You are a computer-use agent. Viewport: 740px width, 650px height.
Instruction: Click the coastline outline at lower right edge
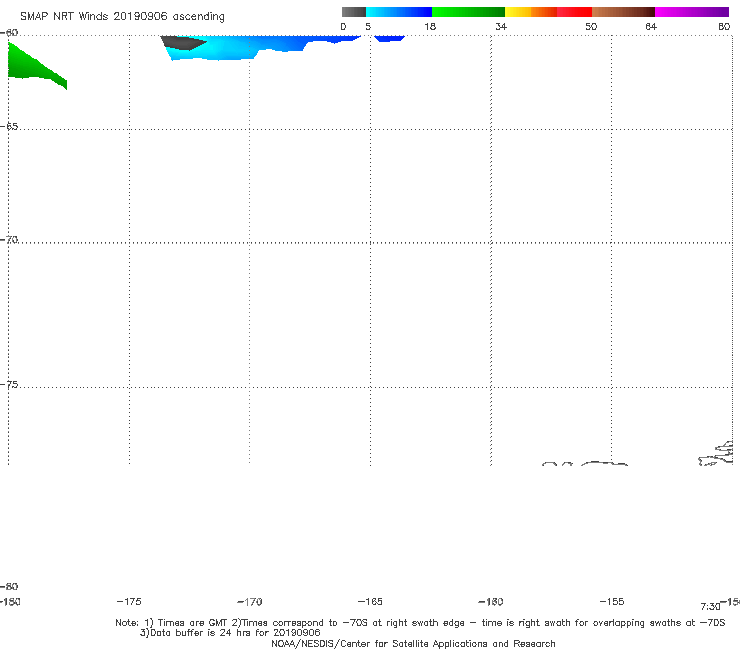pyautogui.click(x=716, y=454)
